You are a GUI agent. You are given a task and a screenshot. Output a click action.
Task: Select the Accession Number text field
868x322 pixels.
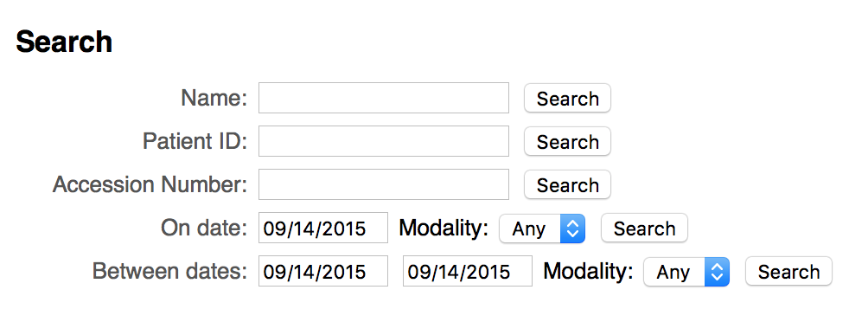(384, 184)
